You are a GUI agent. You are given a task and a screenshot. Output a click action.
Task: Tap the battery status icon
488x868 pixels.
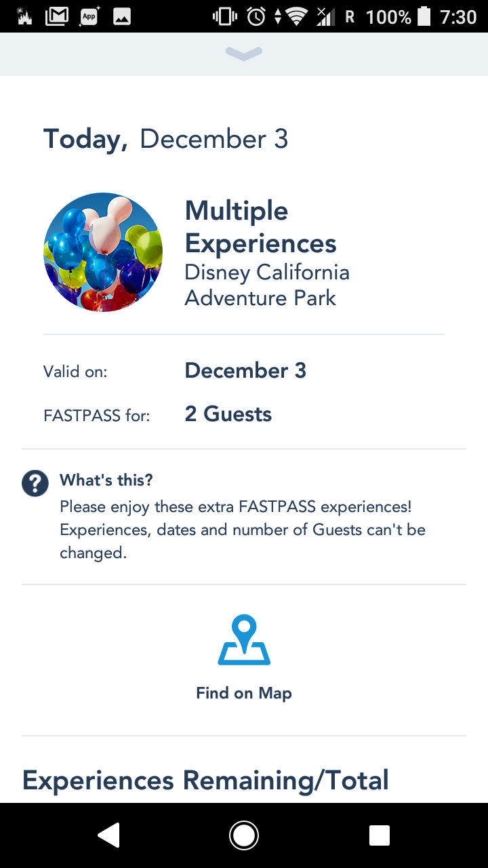pyautogui.click(x=424, y=16)
